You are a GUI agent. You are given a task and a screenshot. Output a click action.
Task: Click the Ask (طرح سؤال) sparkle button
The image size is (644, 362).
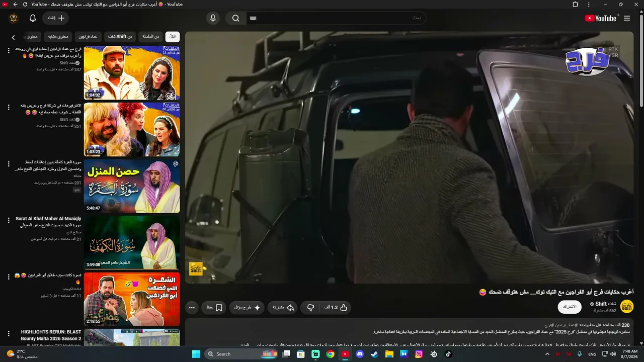247,307
